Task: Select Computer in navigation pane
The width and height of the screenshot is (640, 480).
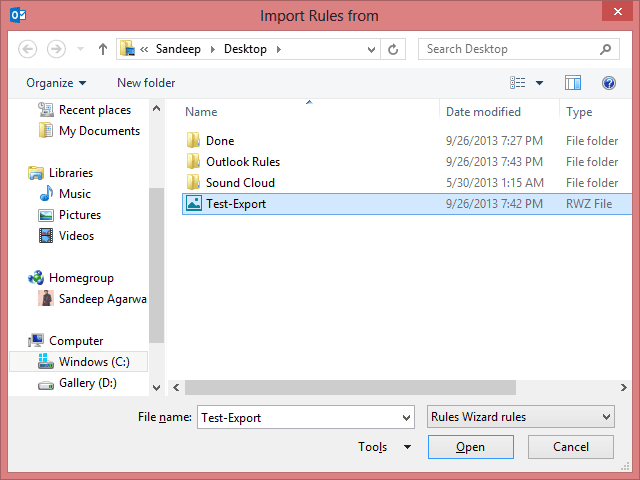Action: [x=66, y=340]
